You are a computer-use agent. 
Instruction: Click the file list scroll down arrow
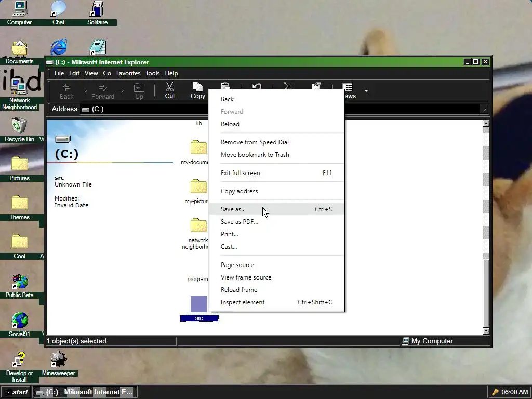click(486, 331)
